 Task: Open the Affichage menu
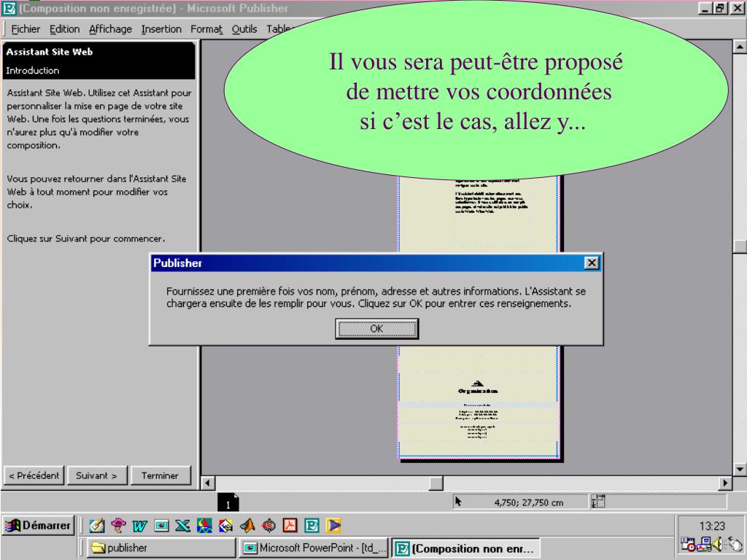[x=110, y=29]
